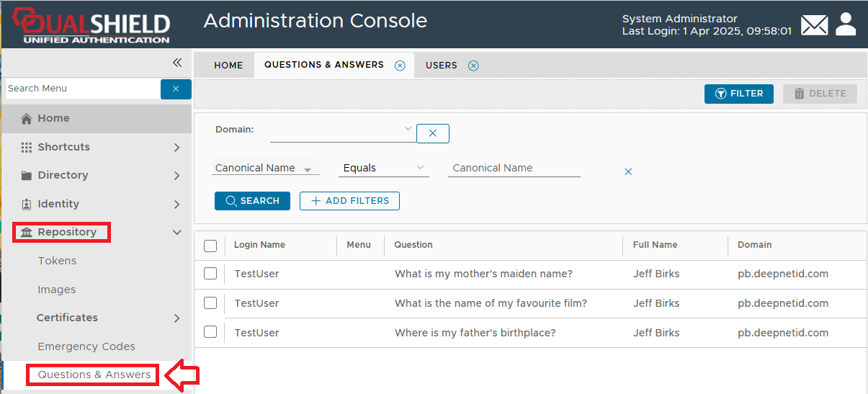Click the Search button

[x=252, y=201]
